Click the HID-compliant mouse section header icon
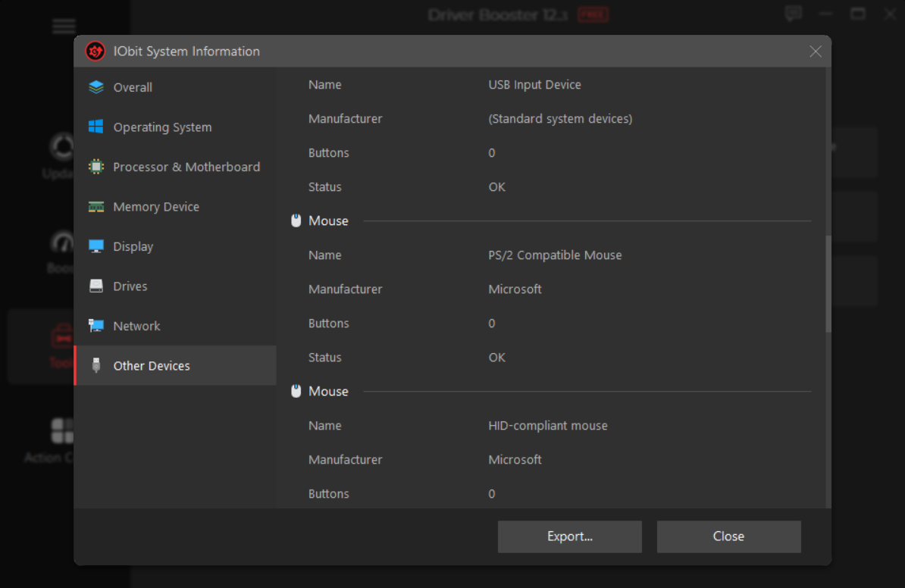Image resolution: width=905 pixels, height=588 pixels. pyautogui.click(x=296, y=392)
